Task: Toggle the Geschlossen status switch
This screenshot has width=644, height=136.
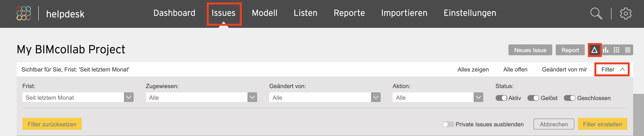Action: tap(569, 98)
